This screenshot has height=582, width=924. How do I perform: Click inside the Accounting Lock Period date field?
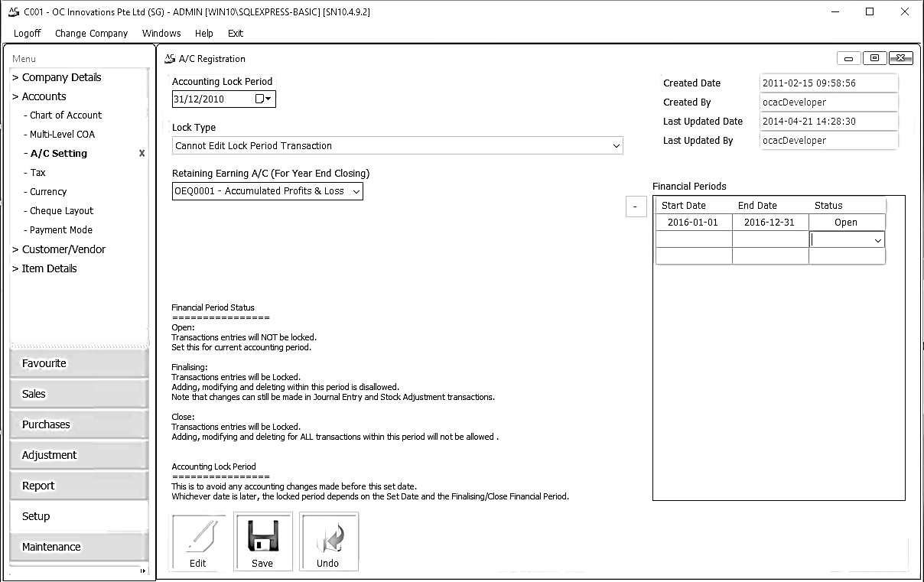210,99
